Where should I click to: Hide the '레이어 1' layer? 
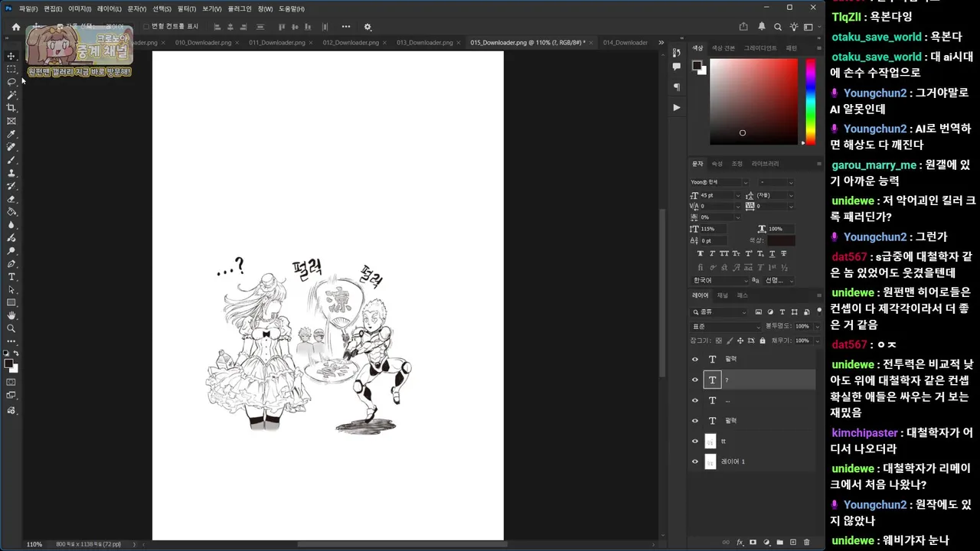[695, 461]
